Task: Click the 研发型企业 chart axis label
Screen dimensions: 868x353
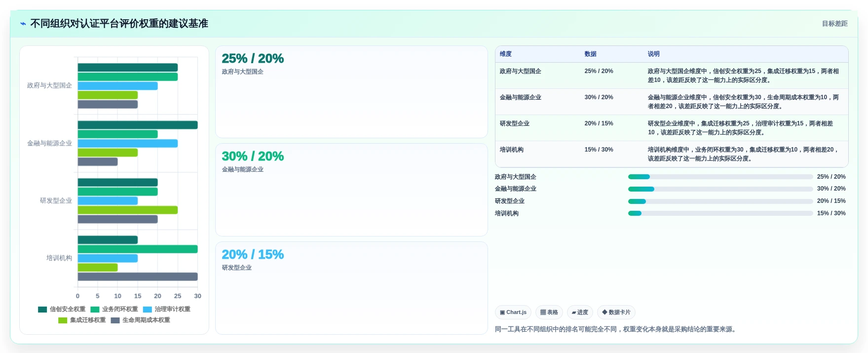Action: coord(56,200)
